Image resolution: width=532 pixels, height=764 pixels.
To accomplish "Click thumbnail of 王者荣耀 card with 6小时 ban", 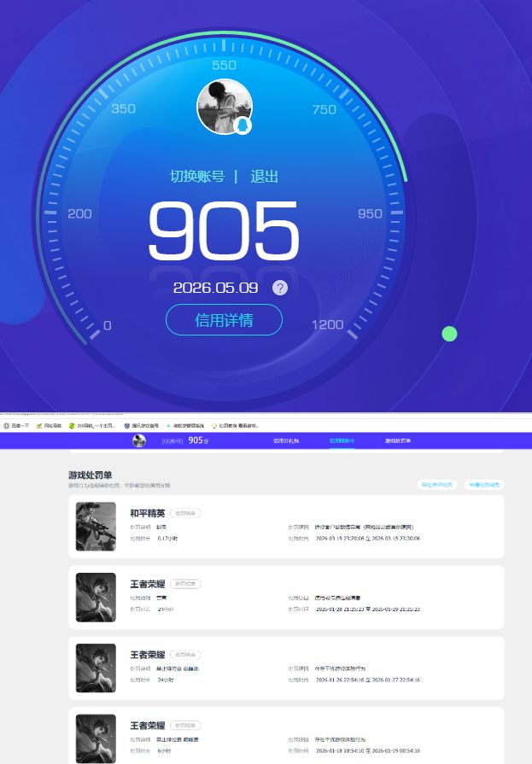I will 96,738.
